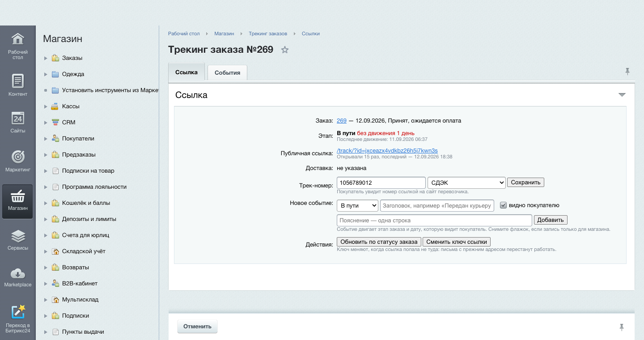
Task: Open Программа лояльности in the tree
Action: pyautogui.click(x=94, y=187)
